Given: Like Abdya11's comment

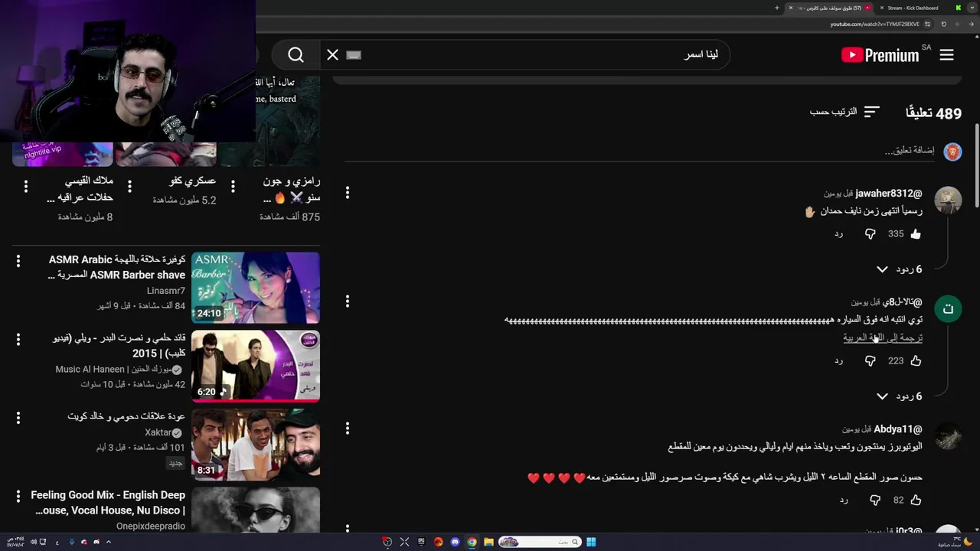Looking at the screenshot, I should click(916, 500).
